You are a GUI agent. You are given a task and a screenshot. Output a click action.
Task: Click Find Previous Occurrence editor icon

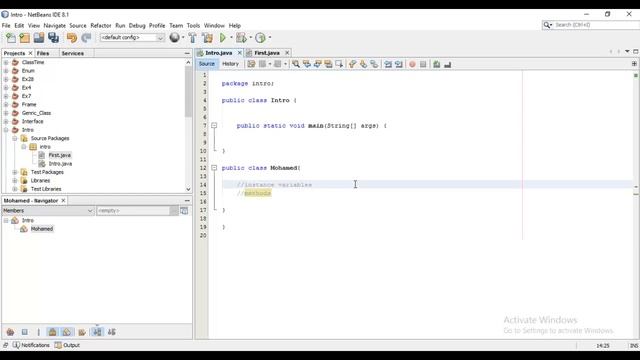[x=307, y=64]
